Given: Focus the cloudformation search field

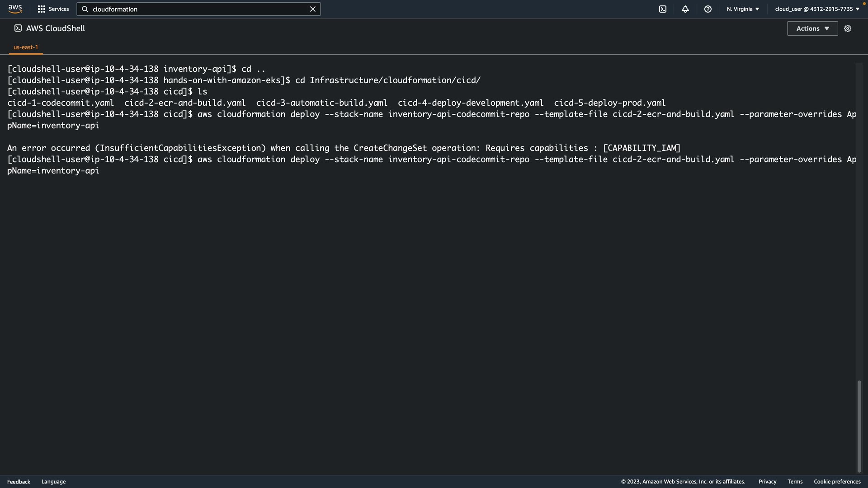Looking at the screenshot, I should pyautogui.click(x=199, y=9).
